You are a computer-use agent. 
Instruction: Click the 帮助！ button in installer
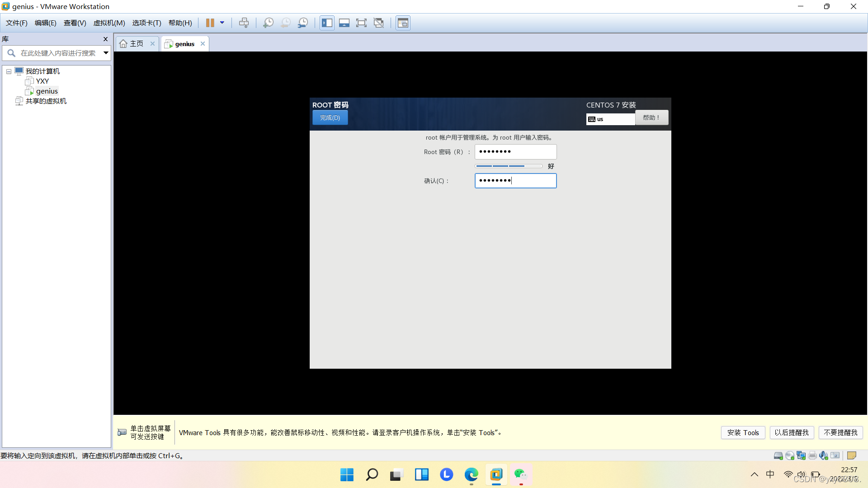point(651,117)
